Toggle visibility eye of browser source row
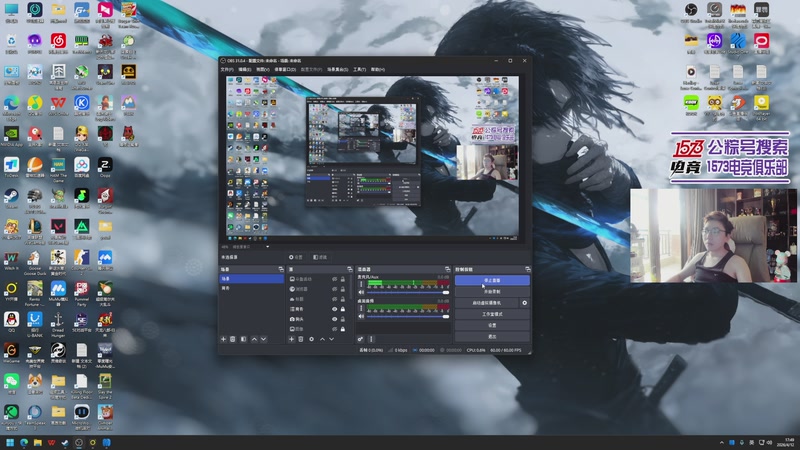 335,289
